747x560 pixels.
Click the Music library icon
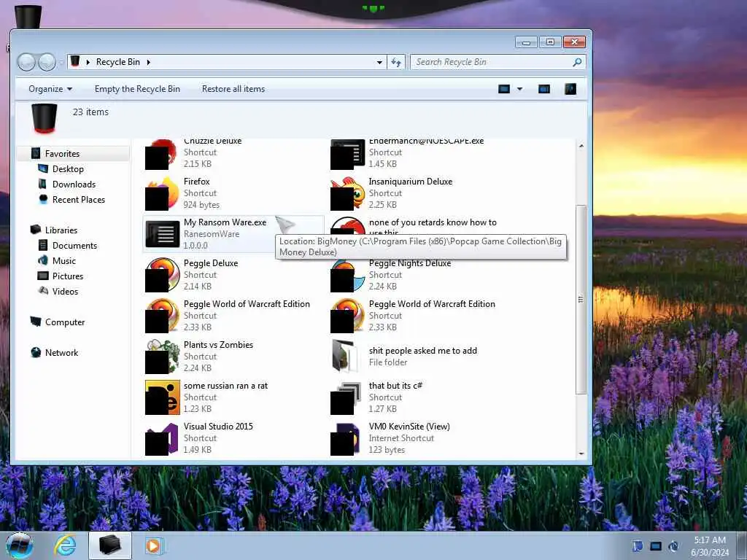[x=43, y=260]
